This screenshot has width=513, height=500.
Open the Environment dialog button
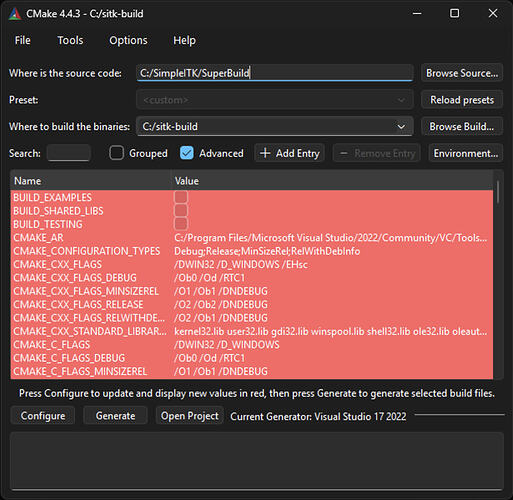tap(466, 153)
